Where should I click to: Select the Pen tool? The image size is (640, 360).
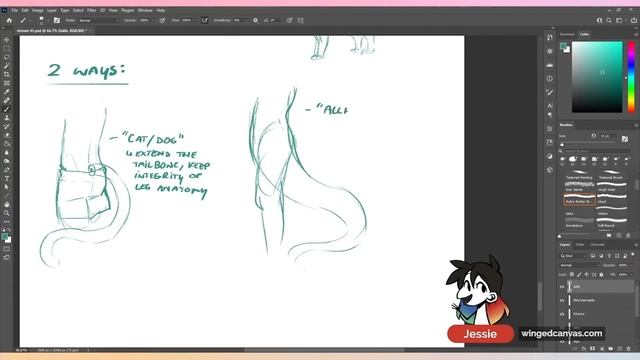pos(7,170)
